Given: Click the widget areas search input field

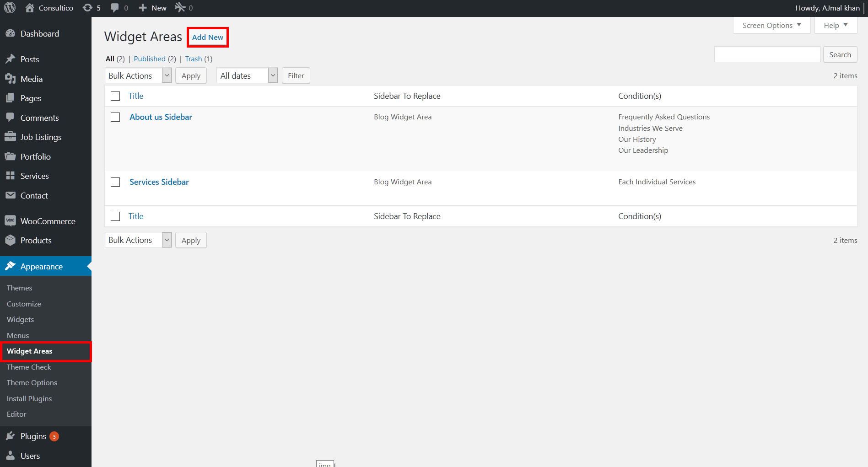Looking at the screenshot, I should click(767, 54).
